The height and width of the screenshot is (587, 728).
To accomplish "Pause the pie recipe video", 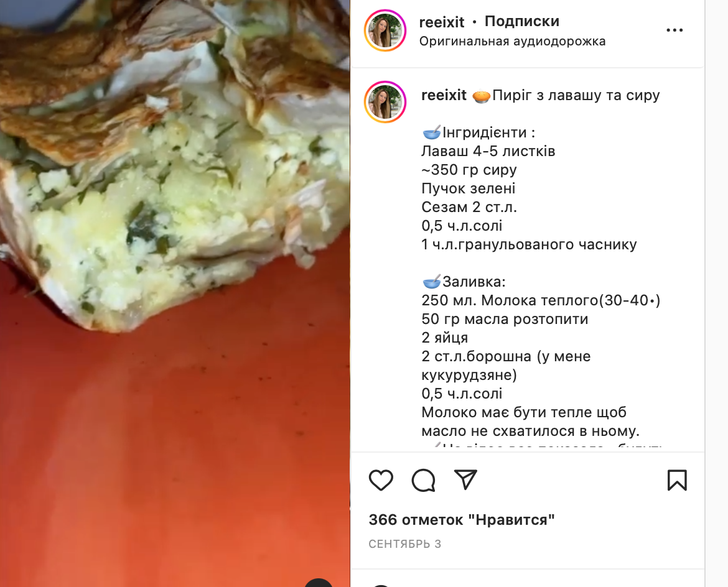I will coord(175,293).
